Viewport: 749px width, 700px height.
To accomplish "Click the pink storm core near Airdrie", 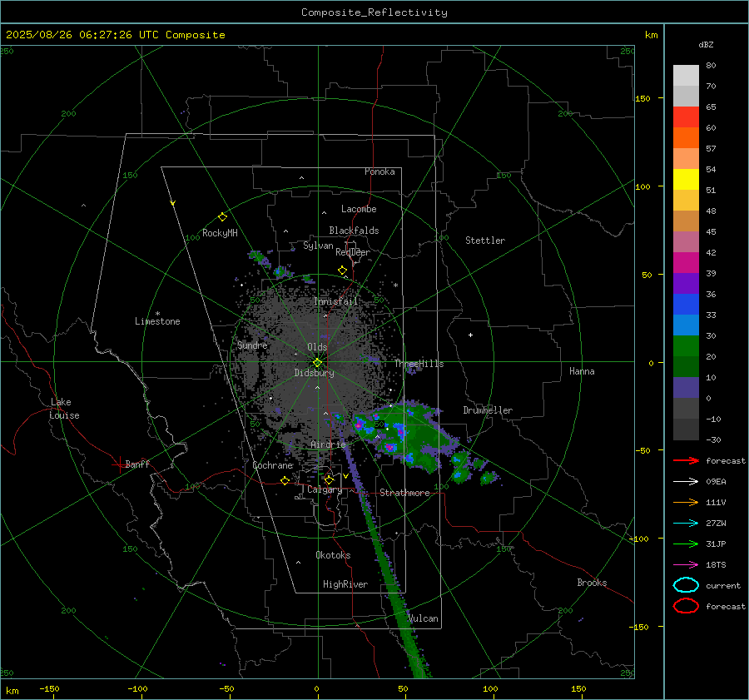I will click(x=358, y=424).
